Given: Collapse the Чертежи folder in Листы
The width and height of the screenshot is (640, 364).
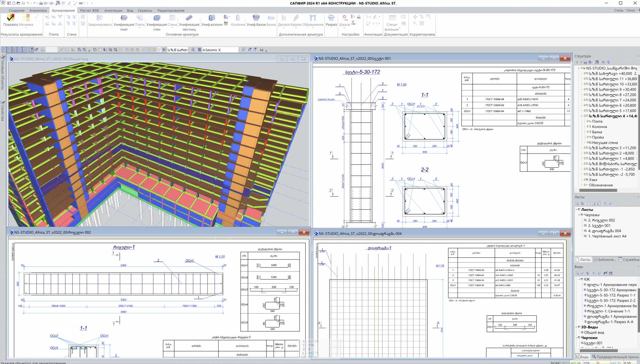Looking at the screenshot, I should (x=579, y=215).
